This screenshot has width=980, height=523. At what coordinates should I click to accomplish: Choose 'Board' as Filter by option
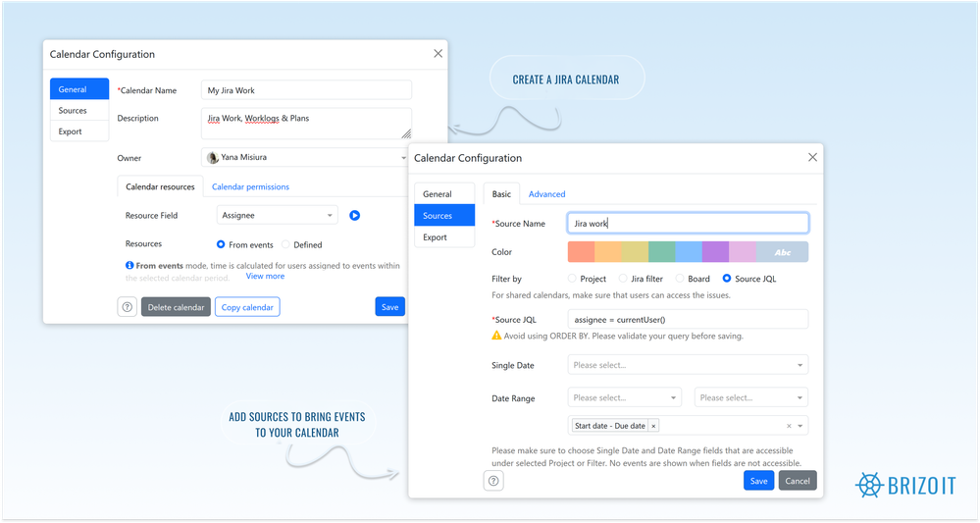pyautogui.click(x=680, y=279)
